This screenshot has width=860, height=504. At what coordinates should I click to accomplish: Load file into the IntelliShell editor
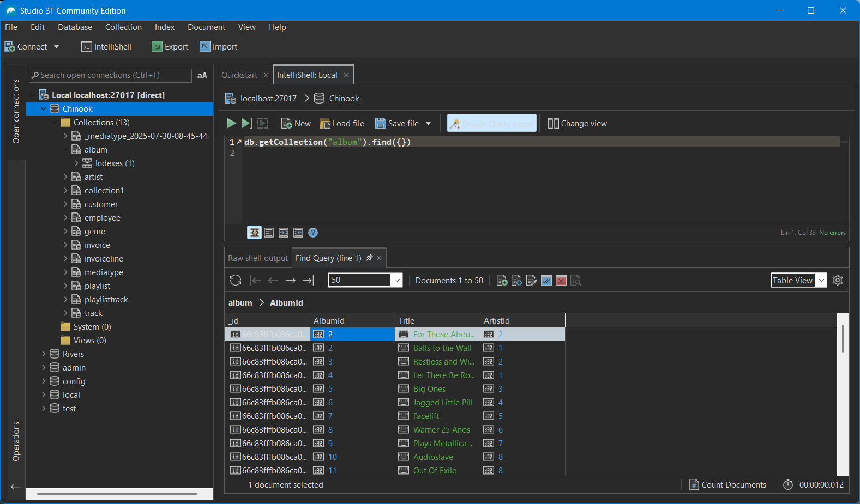(342, 124)
